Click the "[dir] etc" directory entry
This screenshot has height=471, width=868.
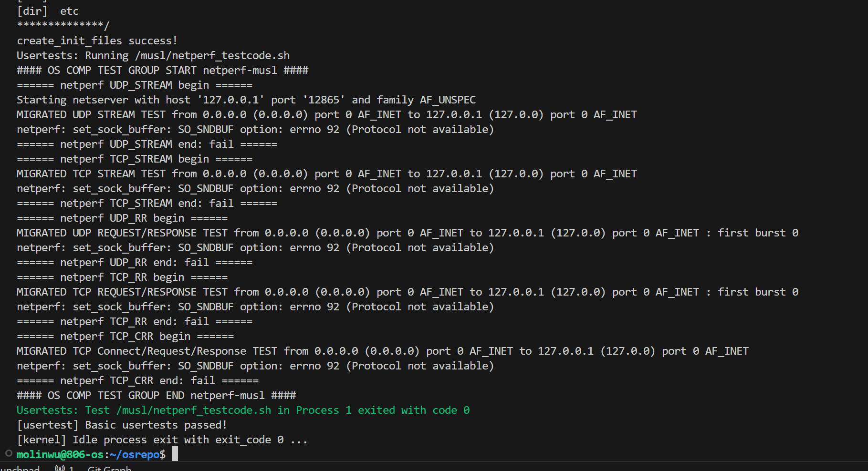[48, 11]
